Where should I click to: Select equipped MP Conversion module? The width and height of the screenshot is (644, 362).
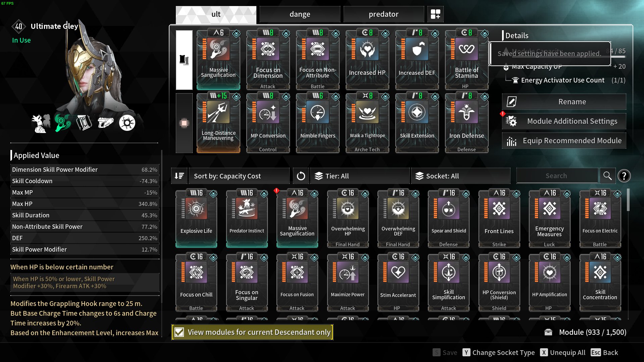pyautogui.click(x=268, y=122)
